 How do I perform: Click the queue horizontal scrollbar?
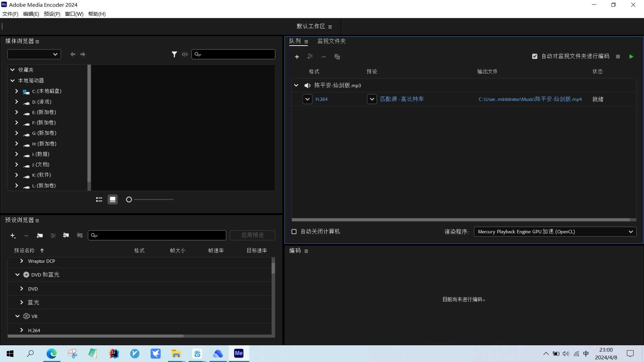tap(461, 220)
